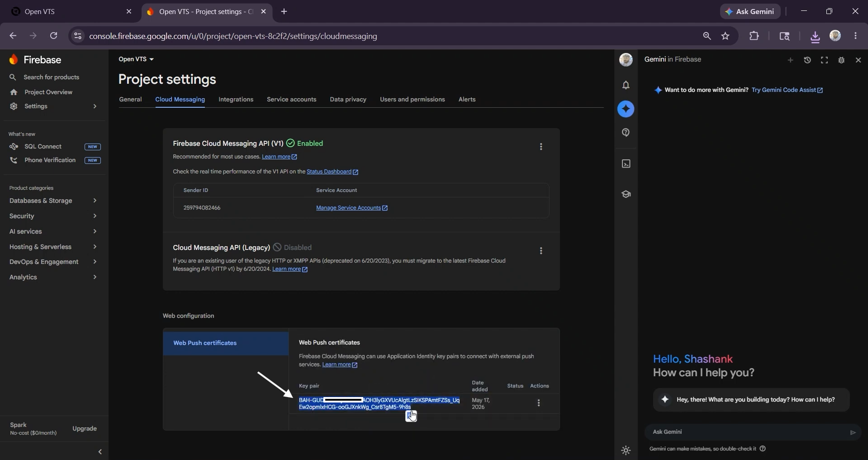This screenshot has width=868, height=460.
Task: Open a new browser tab
Action: click(x=284, y=12)
